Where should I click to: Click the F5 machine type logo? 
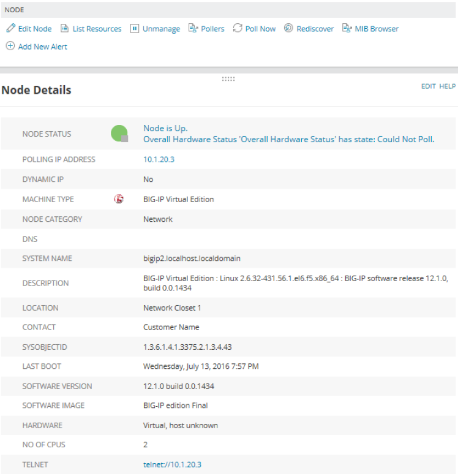(119, 199)
